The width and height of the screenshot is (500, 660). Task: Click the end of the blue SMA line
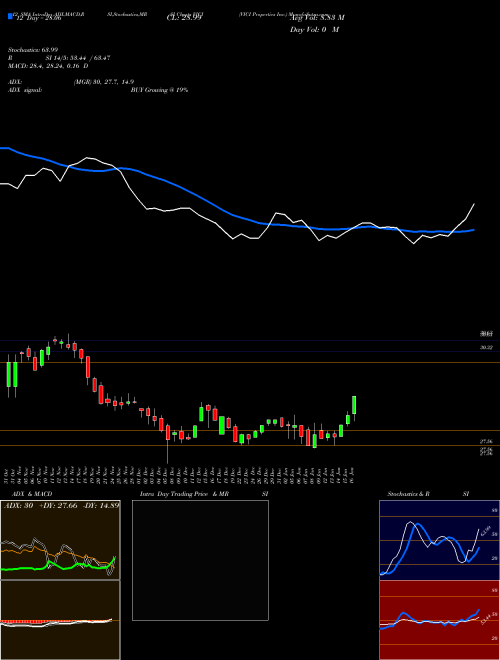click(x=474, y=230)
